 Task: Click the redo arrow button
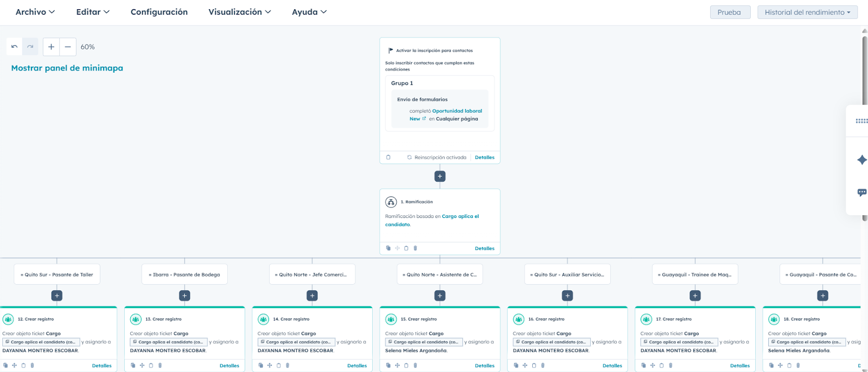(30, 47)
